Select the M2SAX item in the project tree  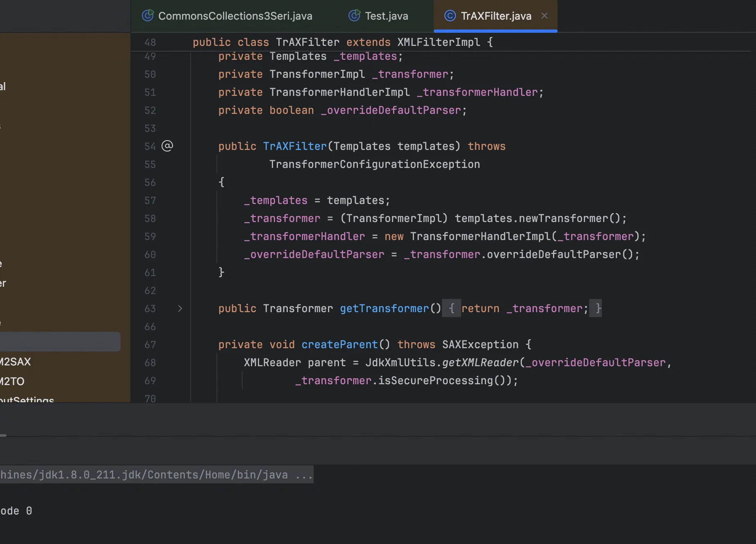(16, 362)
